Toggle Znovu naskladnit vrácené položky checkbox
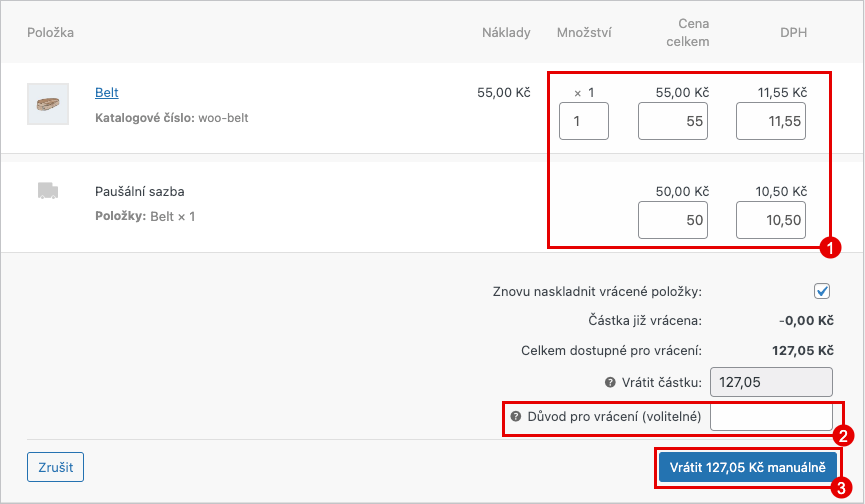This screenshot has width=865, height=504. tap(822, 291)
